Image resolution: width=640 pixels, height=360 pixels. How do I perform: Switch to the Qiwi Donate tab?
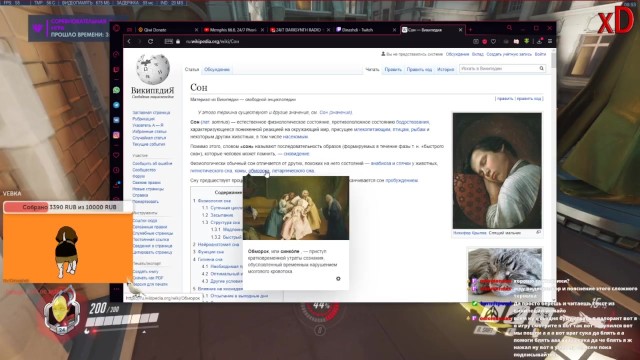pyautogui.click(x=167, y=30)
